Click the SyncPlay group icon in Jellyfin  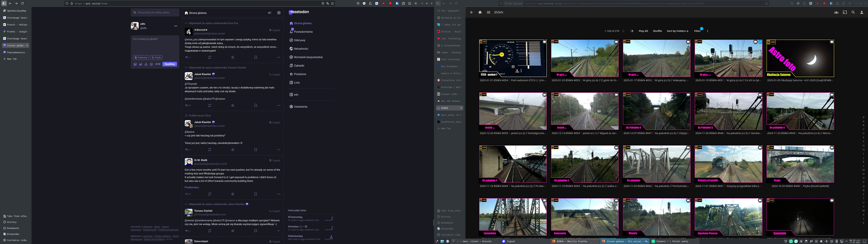pyautogui.click(x=836, y=13)
